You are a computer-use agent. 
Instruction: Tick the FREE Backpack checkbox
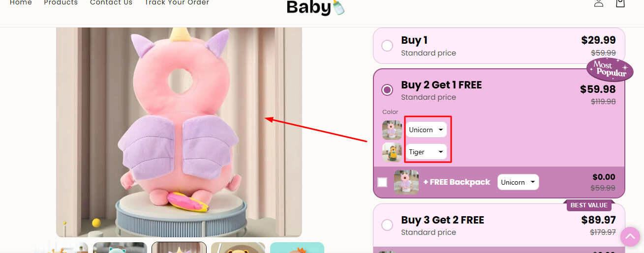[382, 182]
